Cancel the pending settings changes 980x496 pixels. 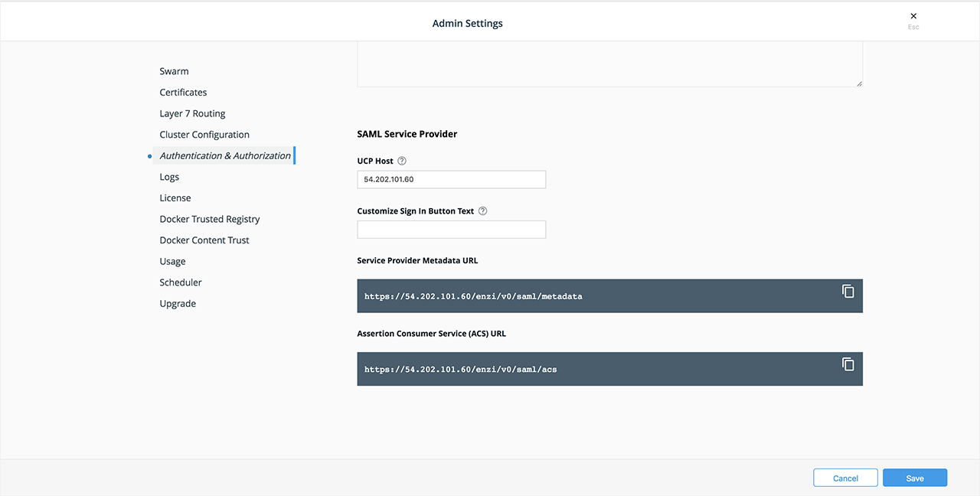[845, 477]
